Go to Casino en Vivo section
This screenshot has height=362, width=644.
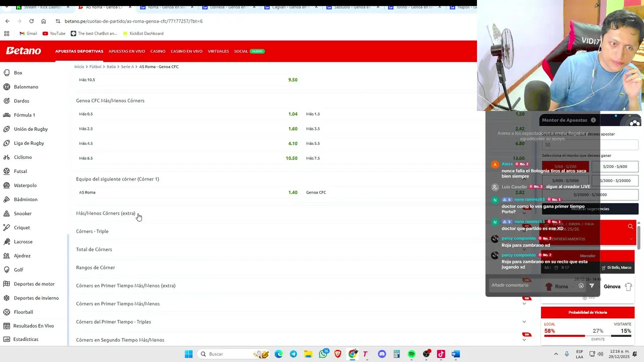pos(186,51)
